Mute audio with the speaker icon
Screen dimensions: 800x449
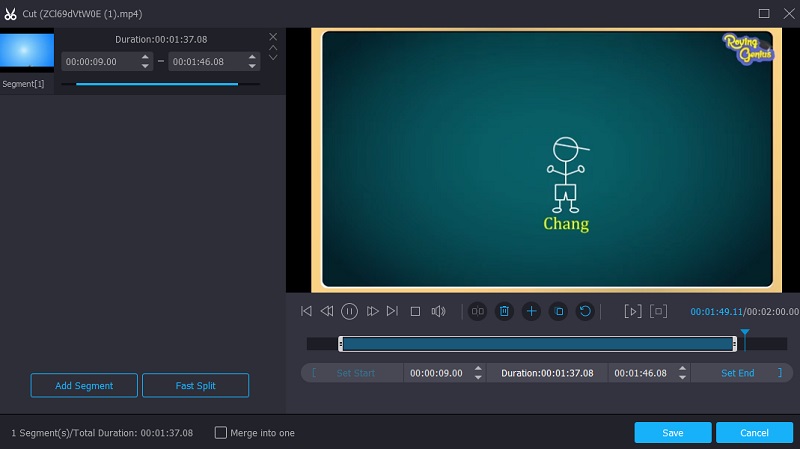[438, 312]
